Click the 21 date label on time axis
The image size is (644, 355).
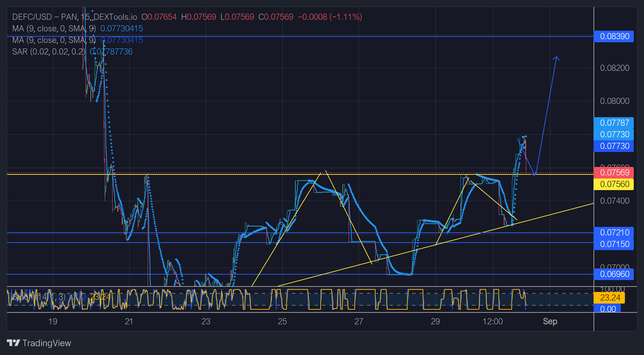click(x=129, y=321)
